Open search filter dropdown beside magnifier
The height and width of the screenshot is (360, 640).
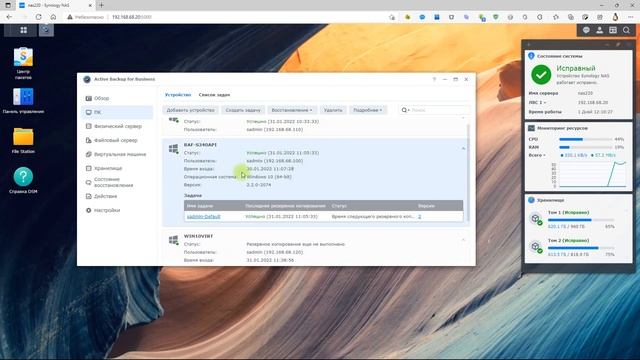click(x=405, y=110)
